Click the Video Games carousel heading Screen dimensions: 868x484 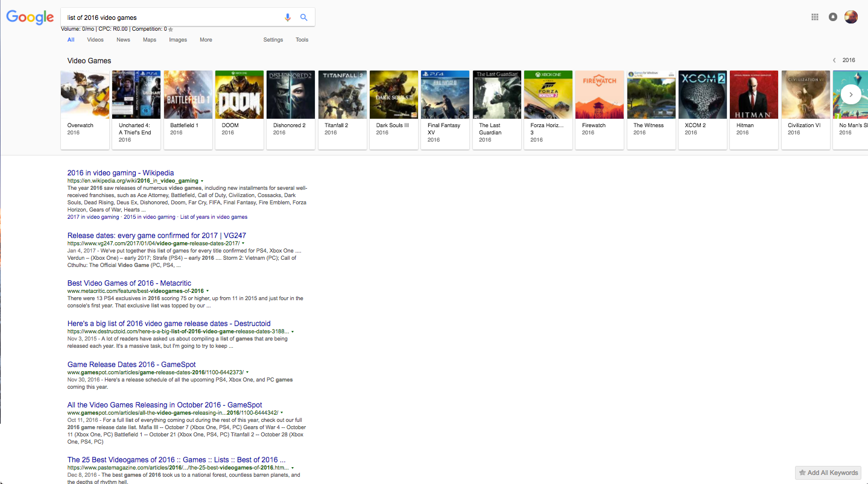pos(89,61)
